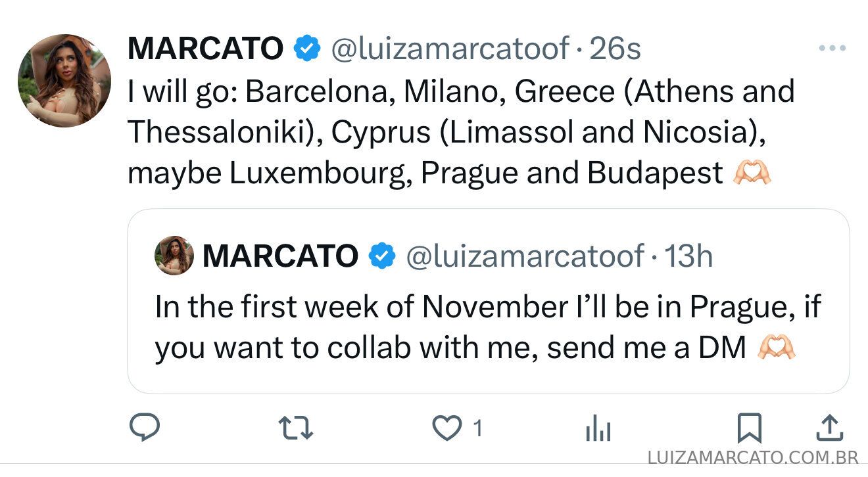868x477 pixels.
Task: Open the three-dot more options menu
Action: click(832, 48)
